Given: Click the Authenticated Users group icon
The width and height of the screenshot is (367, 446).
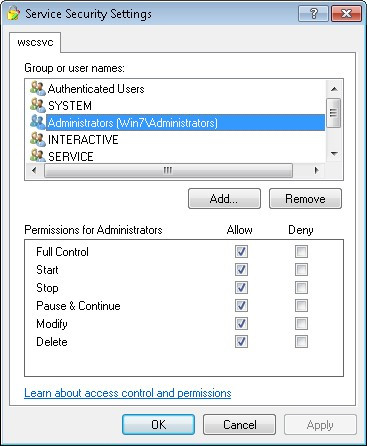Looking at the screenshot, I should 37,88.
